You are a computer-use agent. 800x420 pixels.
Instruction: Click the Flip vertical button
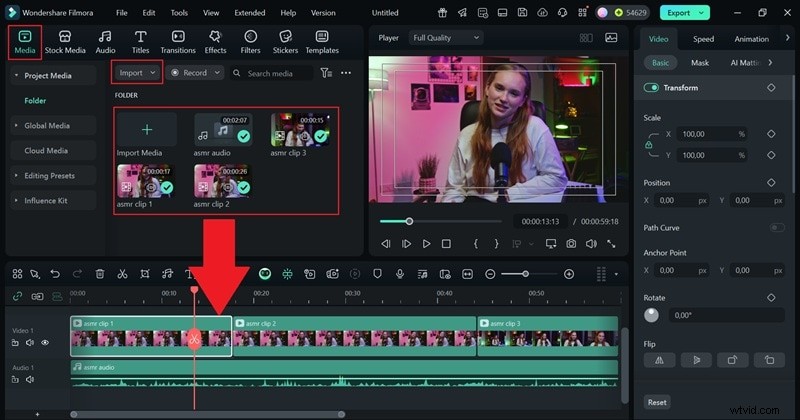(x=696, y=360)
